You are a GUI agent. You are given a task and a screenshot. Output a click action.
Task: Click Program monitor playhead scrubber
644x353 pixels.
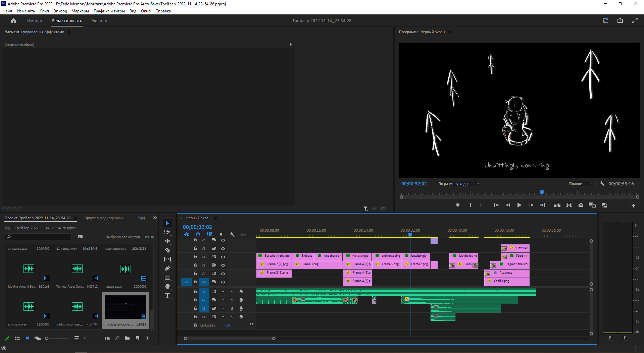(542, 192)
